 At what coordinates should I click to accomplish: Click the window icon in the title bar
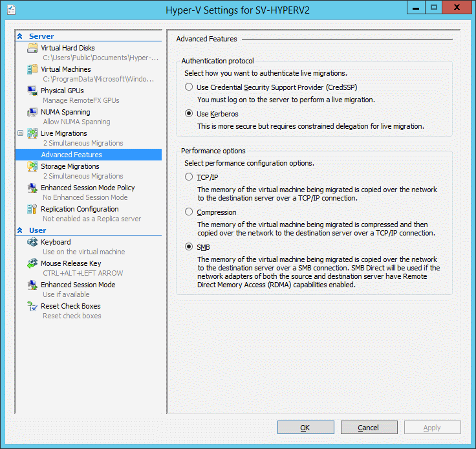(x=11, y=10)
